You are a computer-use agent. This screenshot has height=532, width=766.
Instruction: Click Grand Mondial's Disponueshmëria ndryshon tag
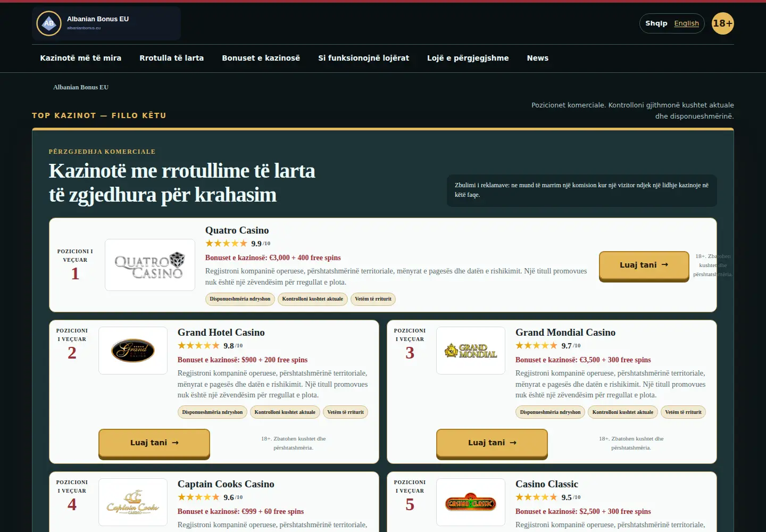point(550,412)
